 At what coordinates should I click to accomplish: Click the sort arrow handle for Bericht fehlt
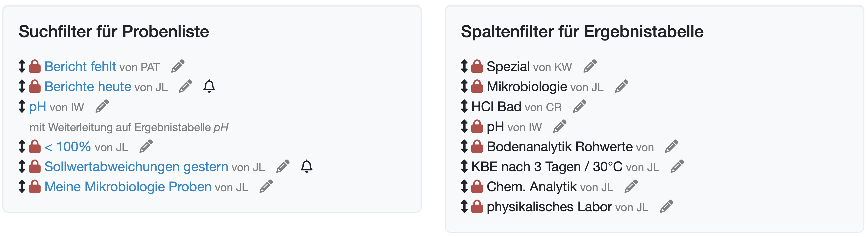pyautogui.click(x=22, y=66)
